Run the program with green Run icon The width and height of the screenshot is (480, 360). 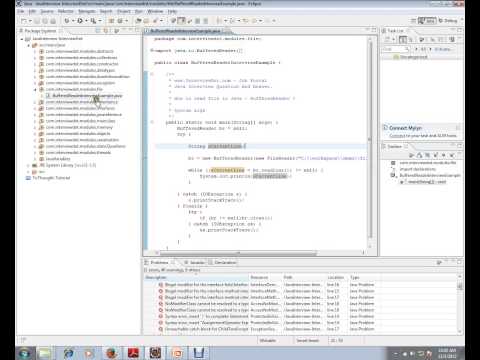80,21
